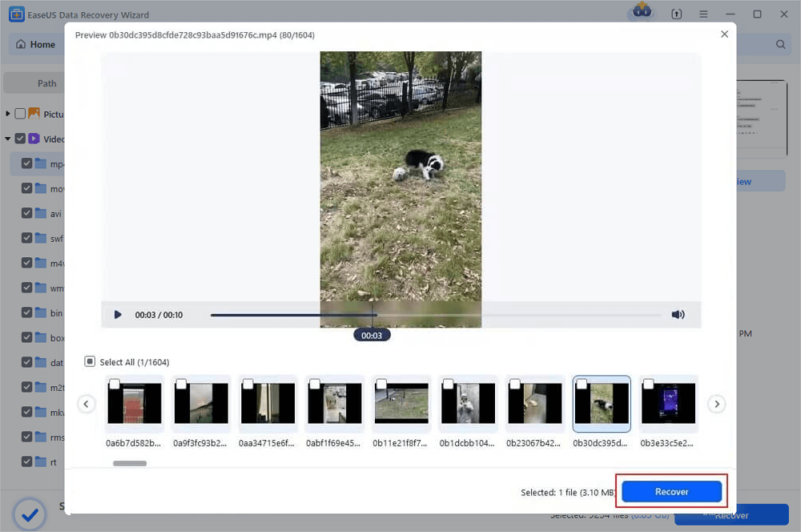
Task: Go to the Home tab
Action: point(36,44)
